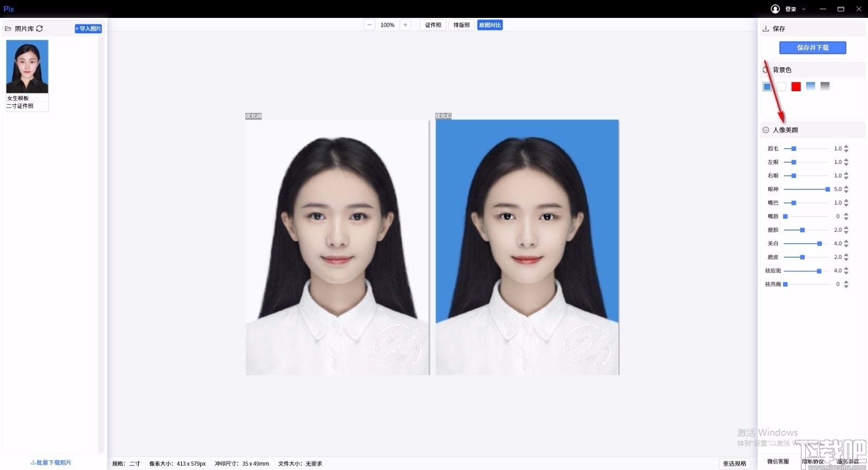868x470 pixels.
Task: Switch to the 排版照 tab
Action: (x=462, y=25)
